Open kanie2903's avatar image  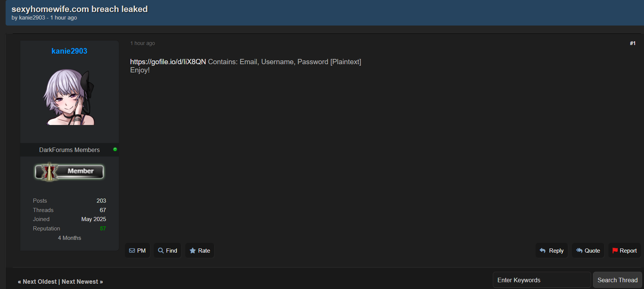(x=69, y=97)
